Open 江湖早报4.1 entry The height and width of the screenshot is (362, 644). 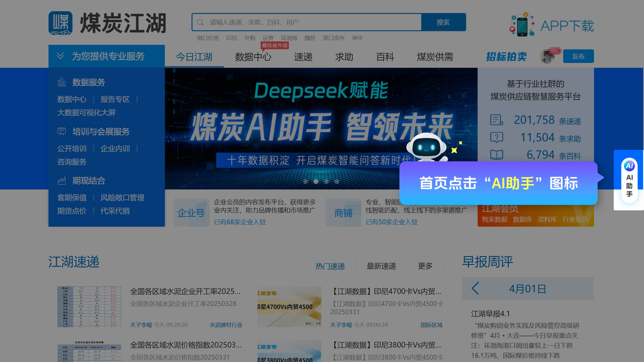[x=490, y=314]
